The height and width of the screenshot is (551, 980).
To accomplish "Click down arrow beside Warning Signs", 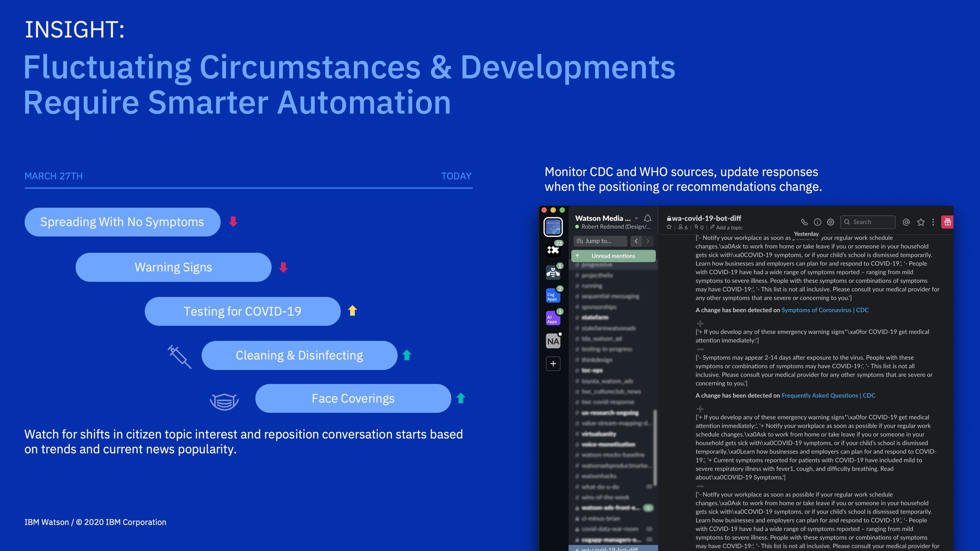I will pyautogui.click(x=283, y=267).
